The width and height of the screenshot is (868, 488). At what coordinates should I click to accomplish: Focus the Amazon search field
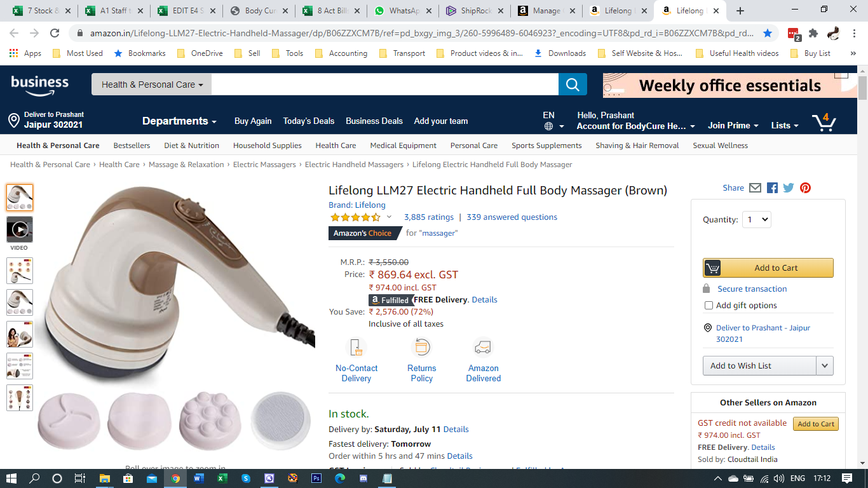click(384, 85)
